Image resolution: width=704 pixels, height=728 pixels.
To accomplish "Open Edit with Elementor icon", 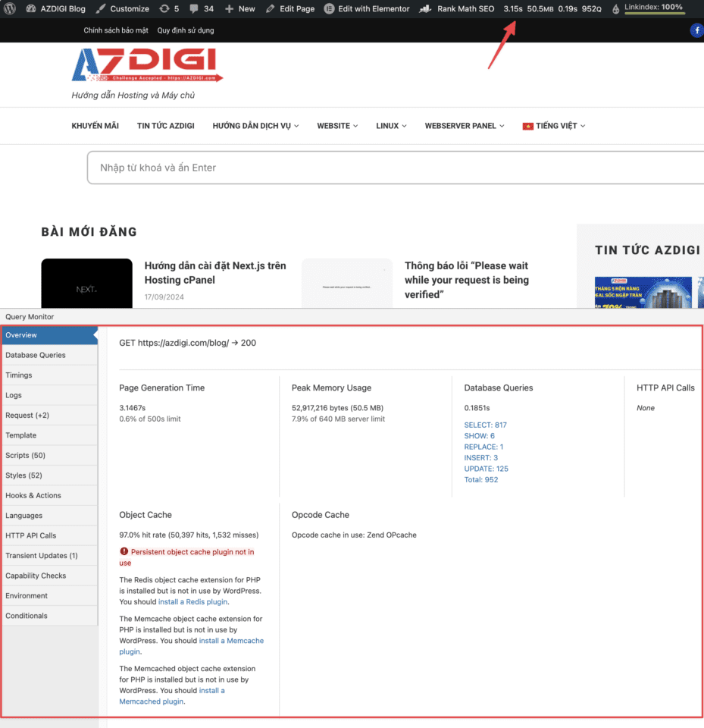I will pos(329,8).
